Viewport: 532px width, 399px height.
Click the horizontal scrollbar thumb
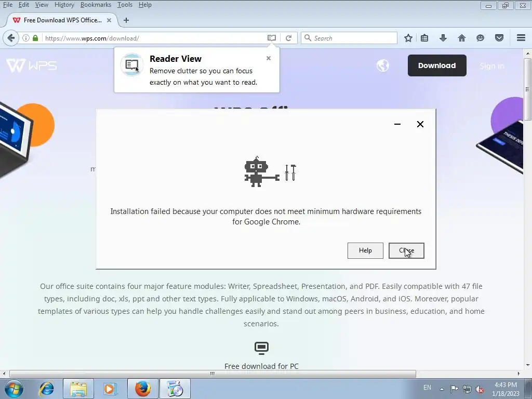pyautogui.click(x=212, y=374)
